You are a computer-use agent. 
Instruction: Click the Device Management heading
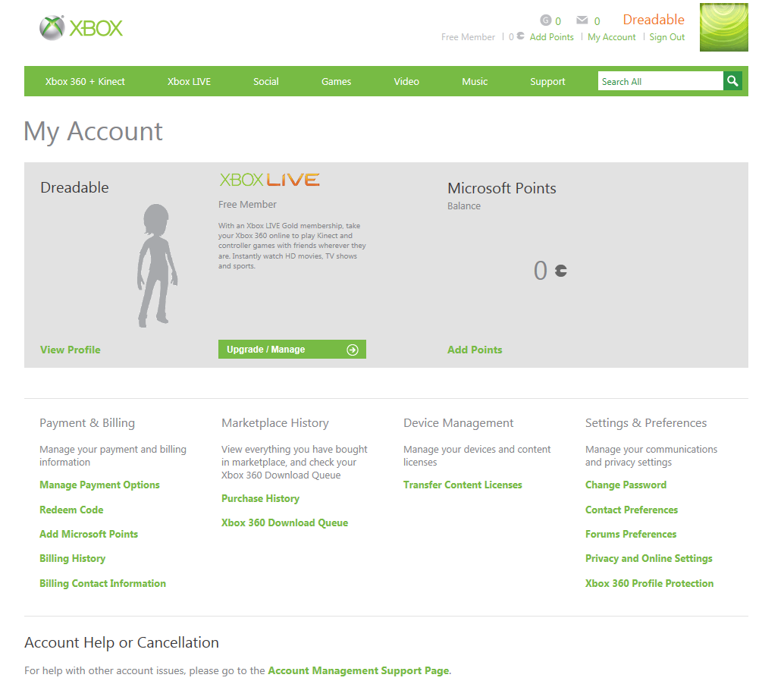459,423
